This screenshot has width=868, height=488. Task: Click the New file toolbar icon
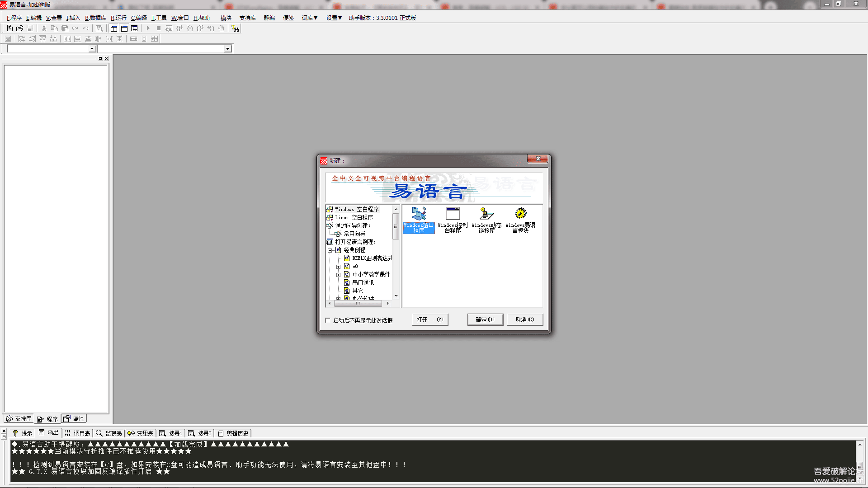click(x=9, y=28)
